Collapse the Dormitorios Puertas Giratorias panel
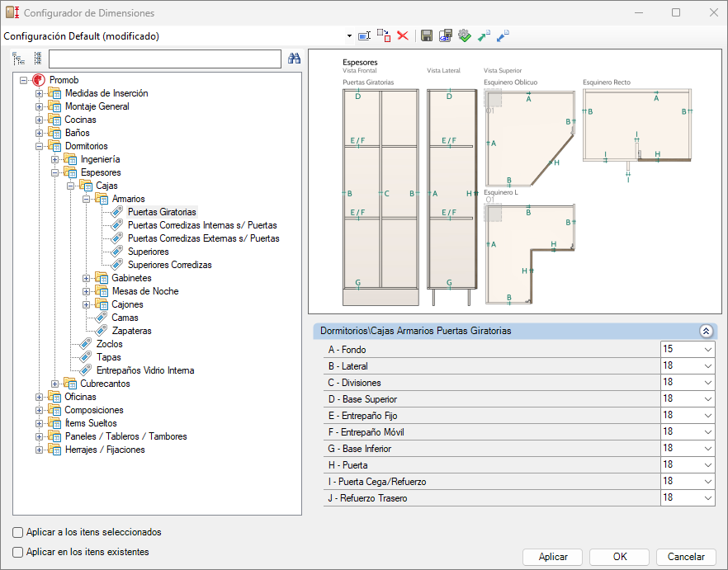 [x=706, y=331]
